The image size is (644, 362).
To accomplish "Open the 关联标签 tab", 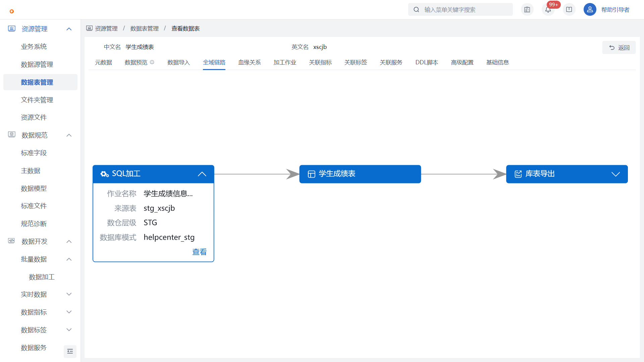I will (x=356, y=62).
